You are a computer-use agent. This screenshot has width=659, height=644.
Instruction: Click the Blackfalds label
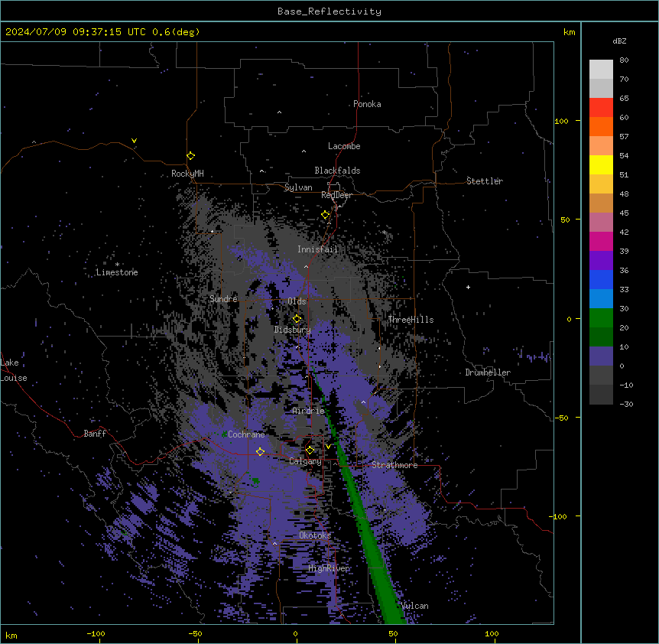click(x=337, y=171)
